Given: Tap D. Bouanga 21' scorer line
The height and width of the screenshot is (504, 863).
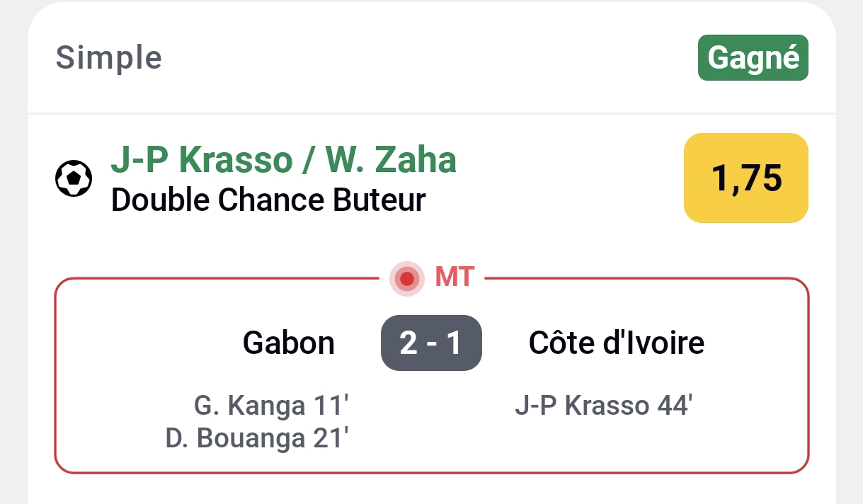Looking at the screenshot, I should coord(257,438).
